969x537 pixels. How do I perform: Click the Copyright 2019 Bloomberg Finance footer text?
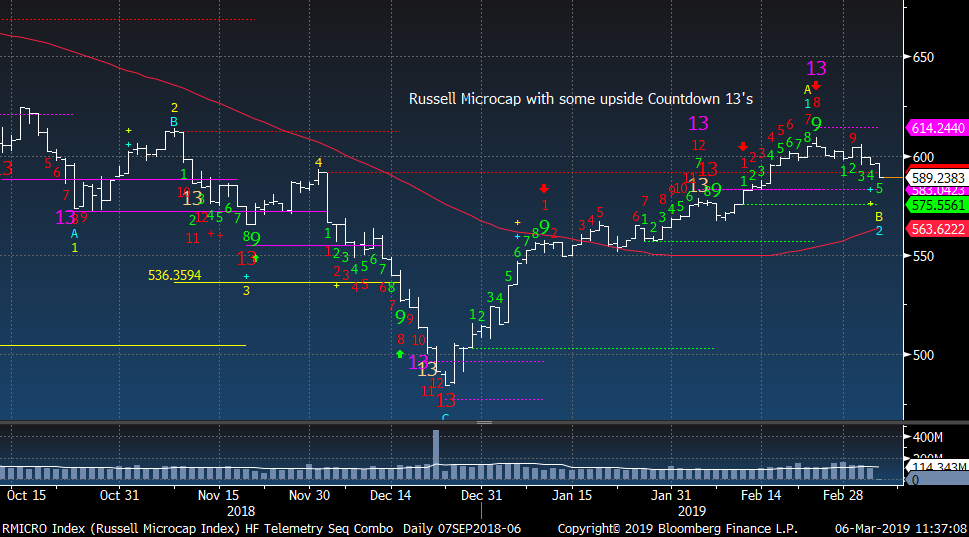point(677,528)
